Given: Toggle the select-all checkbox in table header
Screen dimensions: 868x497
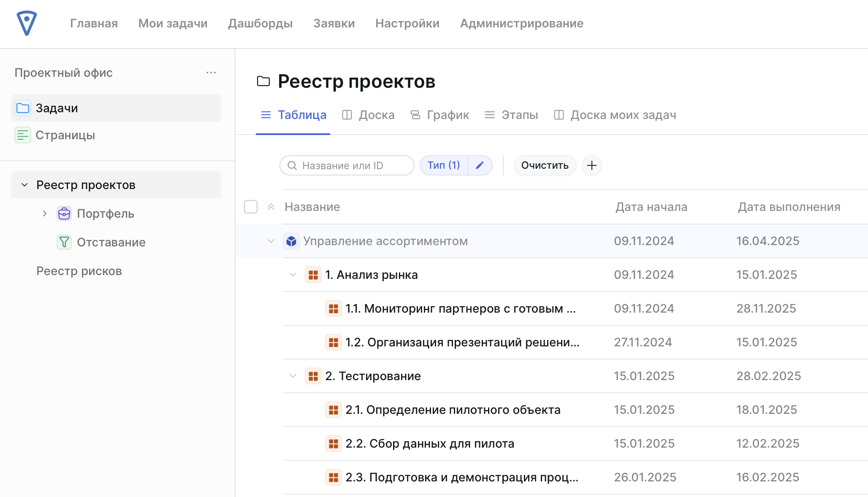Looking at the screenshot, I should tap(251, 207).
